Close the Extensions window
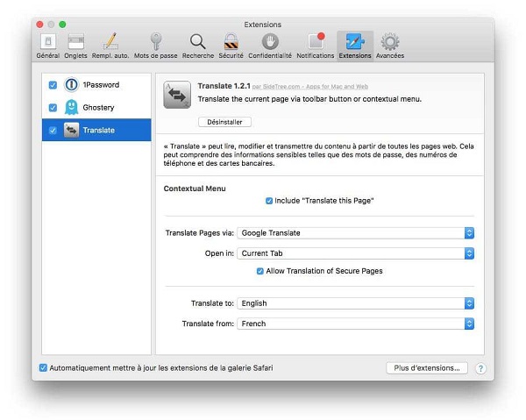 (40, 25)
